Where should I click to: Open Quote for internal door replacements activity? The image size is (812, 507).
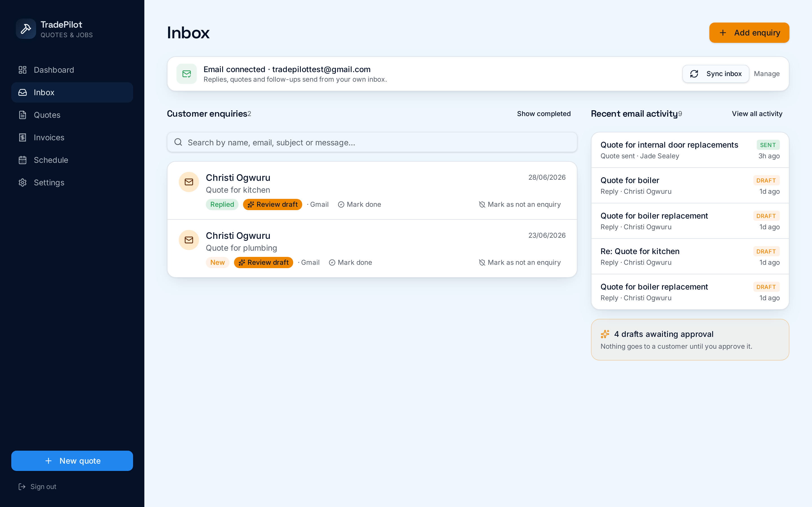click(x=690, y=150)
